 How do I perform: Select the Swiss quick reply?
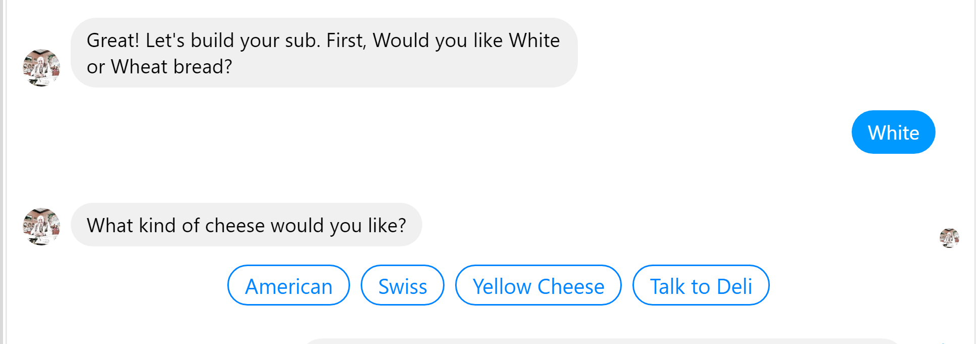[403, 286]
